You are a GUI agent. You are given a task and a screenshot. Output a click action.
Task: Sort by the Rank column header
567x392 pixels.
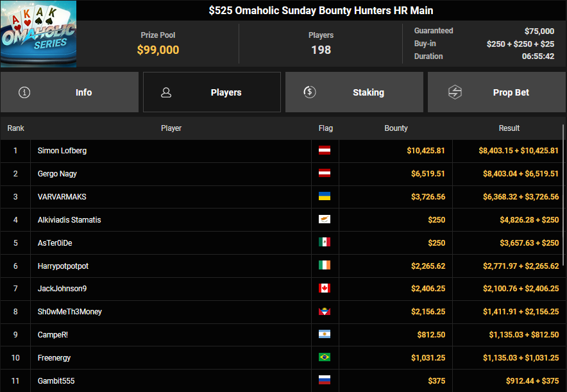click(15, 128)
